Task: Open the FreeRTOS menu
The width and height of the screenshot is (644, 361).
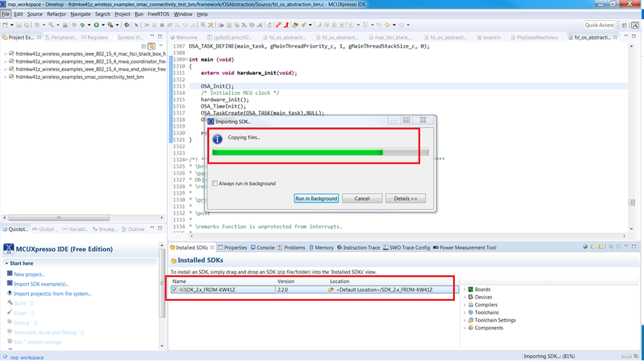Action: click(159, 14)
